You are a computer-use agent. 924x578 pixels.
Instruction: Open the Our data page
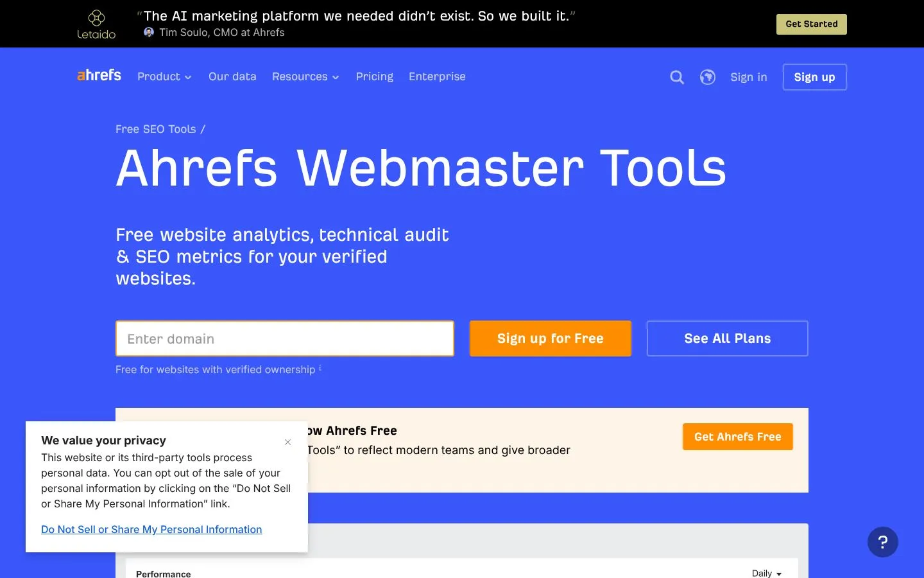point(232,76)
